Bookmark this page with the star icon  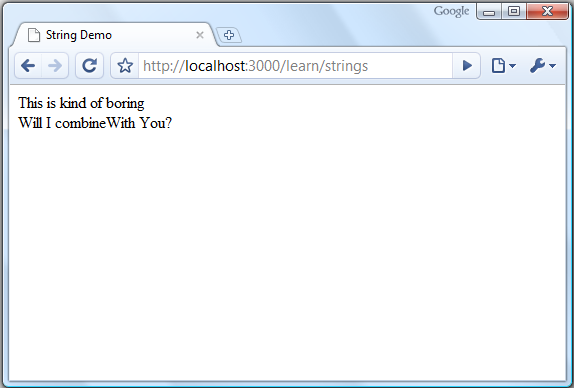[x=125, y=66]
